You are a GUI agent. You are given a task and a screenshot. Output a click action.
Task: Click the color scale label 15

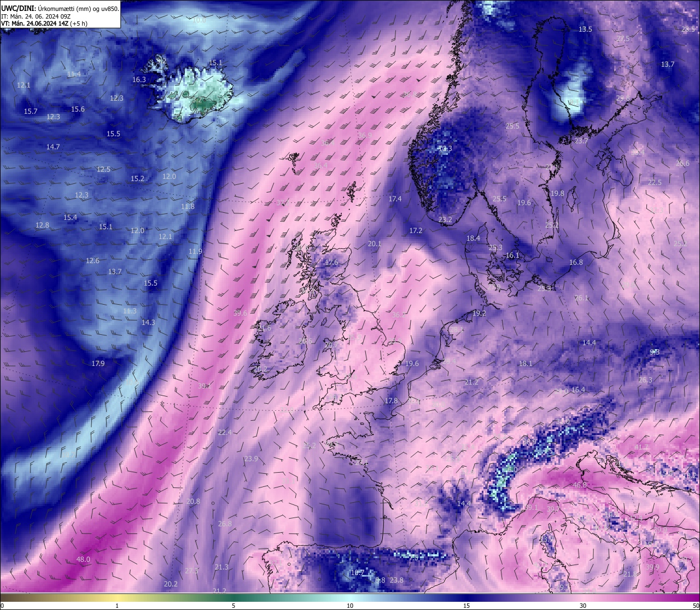pyautogui.click(x=466, y=606)
